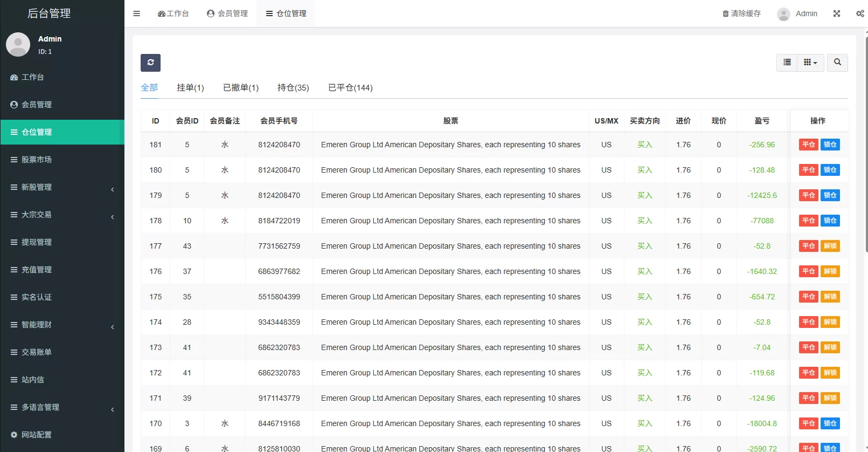Click the search magnifier icon
The height and width of the screenshot is (452, 868).
tap(837, 63)
